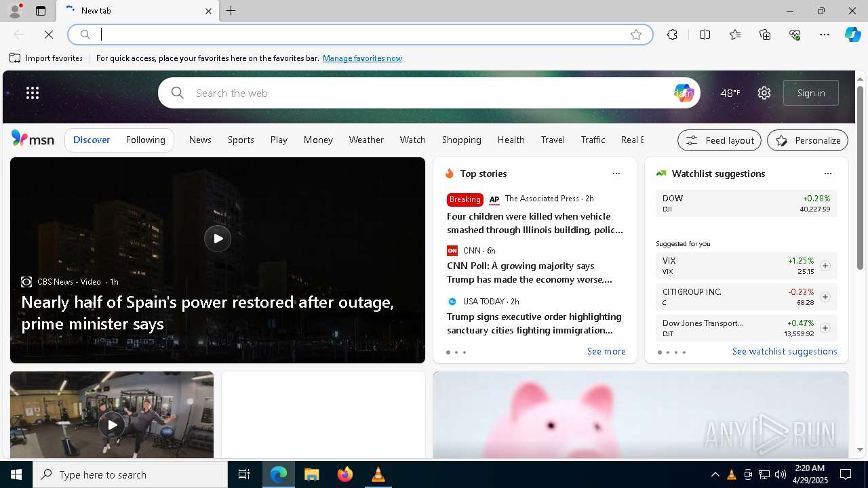Click the Sign in button

(x=811, y=93)
